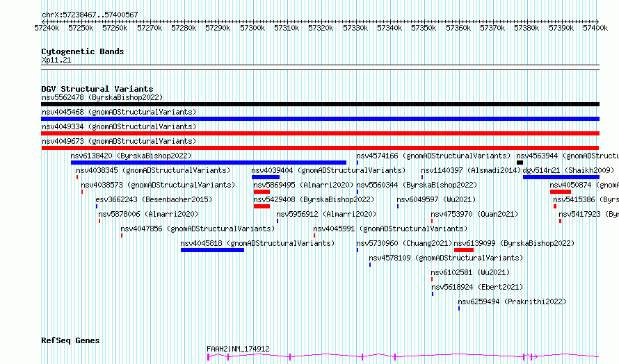This screenshot has height=364, width=619.
Task: Click nsv4574166 (gnomADStructuralVariants) label
Action: 433,156
